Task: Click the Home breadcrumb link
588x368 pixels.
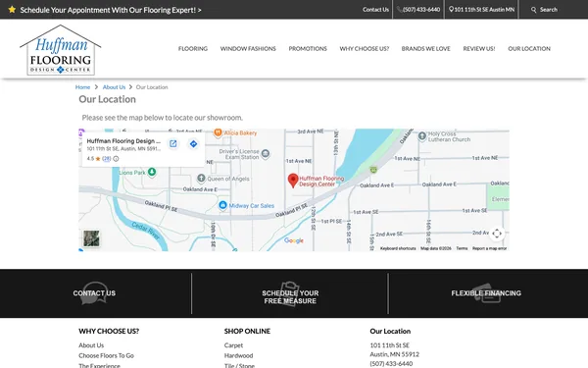Action: [x=82, y=87]
